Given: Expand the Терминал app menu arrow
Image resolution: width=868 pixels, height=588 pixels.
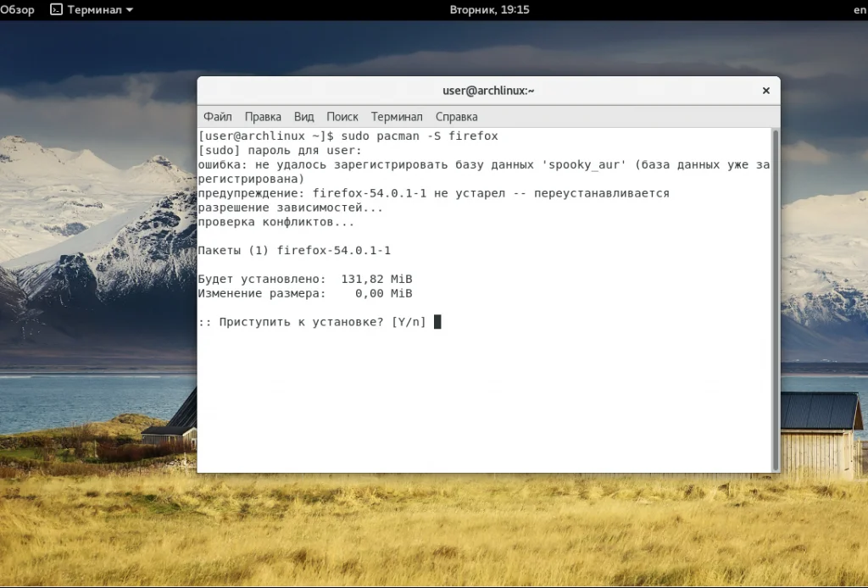Looking at the screenshot, I should (x=130, y=10).
